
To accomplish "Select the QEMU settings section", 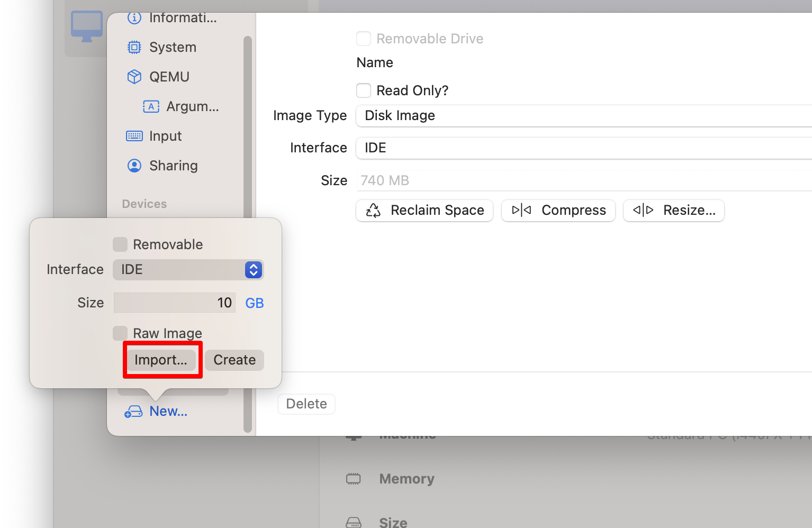I will [169, 77].
